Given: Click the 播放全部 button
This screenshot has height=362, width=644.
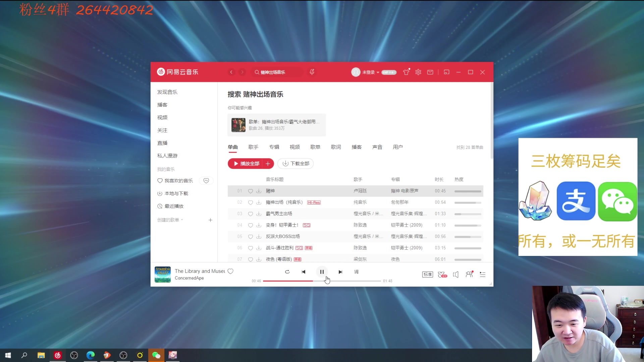Looking at the screenshot, I should click(246, 164).
